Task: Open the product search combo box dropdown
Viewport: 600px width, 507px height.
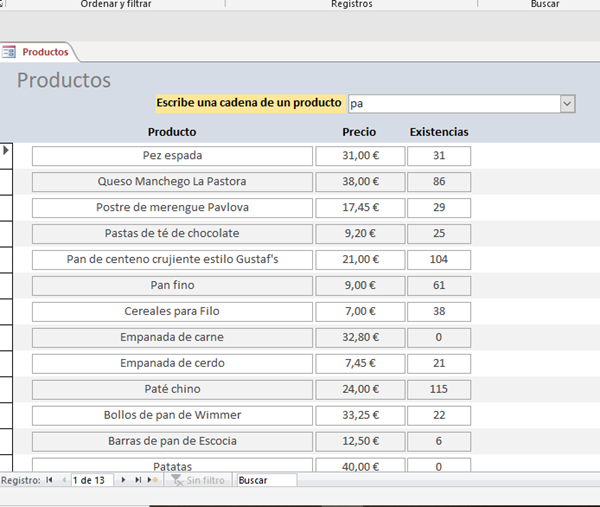Action: point(567,103)
